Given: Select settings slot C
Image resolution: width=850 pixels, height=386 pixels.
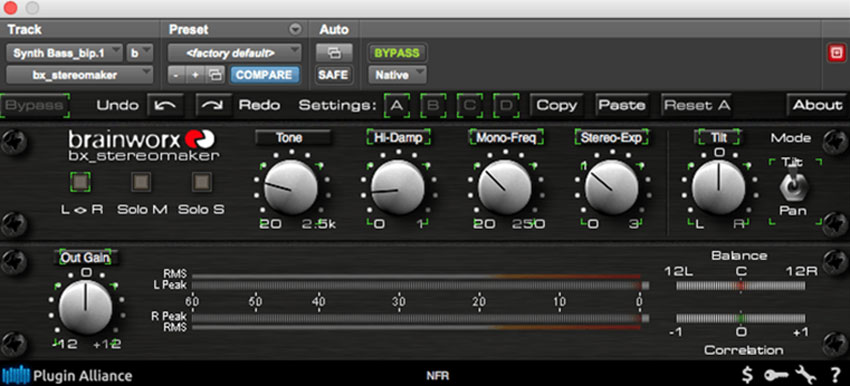Looking at the screenshot, I should (469, 105).
